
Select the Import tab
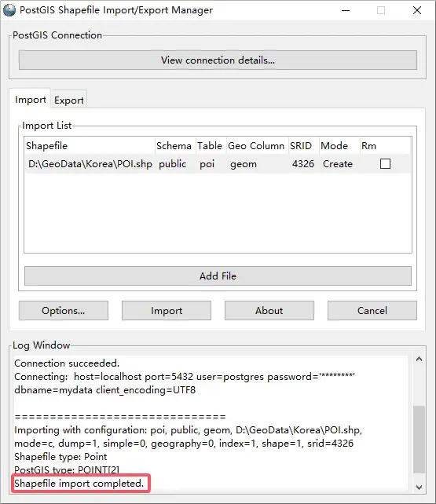[x=30, y=100]
